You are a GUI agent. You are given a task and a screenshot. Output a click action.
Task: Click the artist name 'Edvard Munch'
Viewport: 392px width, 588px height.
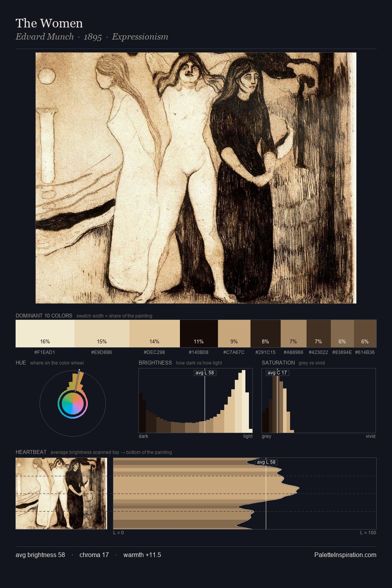45,37
